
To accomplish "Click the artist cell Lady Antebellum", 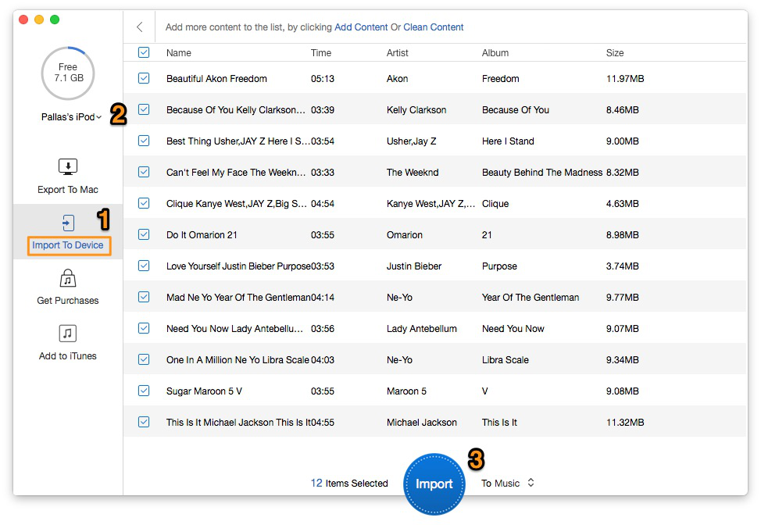I will click(422, 329).
